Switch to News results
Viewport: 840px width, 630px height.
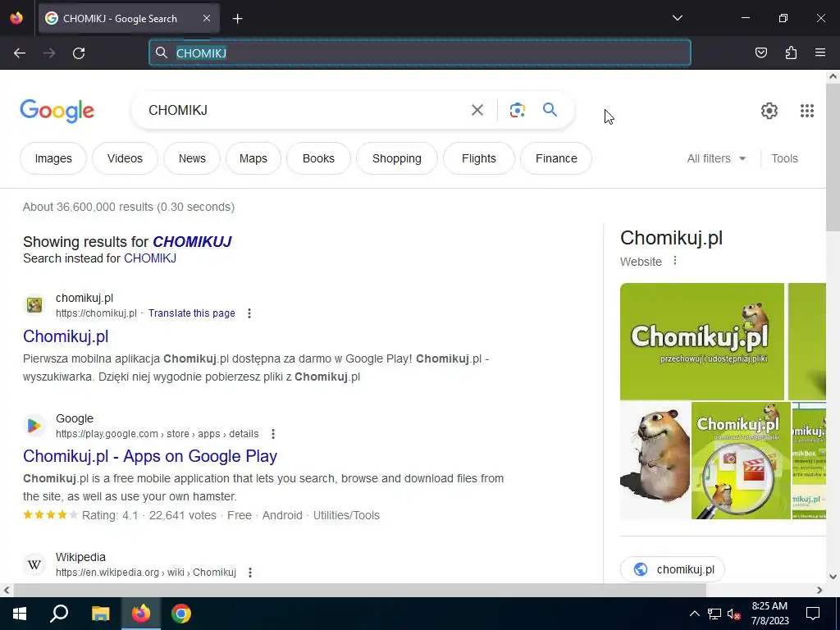tap(192, 158)
